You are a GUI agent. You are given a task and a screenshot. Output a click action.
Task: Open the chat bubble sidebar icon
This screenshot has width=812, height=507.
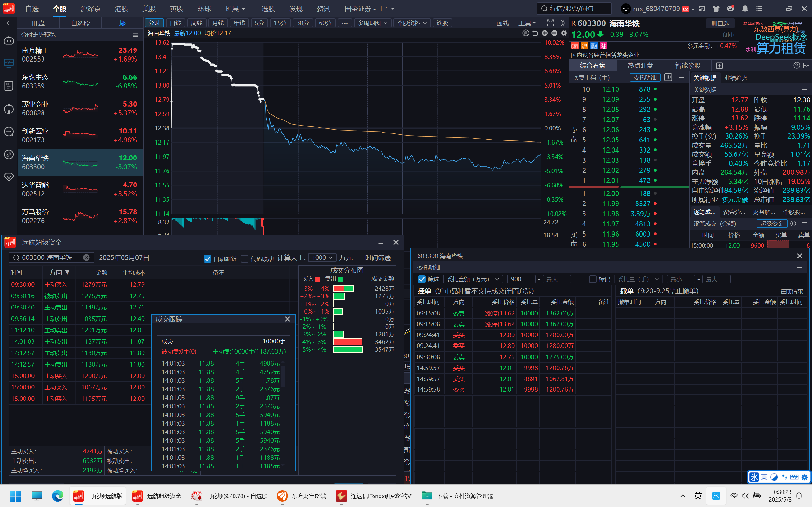pos(9,132)
